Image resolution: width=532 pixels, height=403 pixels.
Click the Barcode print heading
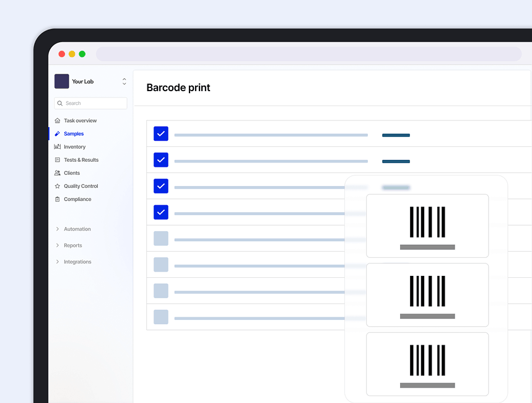(x=178, y=87)
